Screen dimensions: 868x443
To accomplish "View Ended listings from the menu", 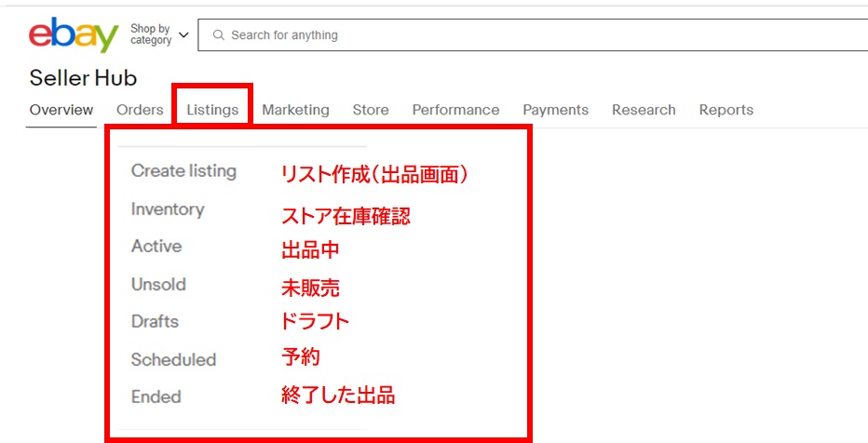I will click(x=156, y=397).
